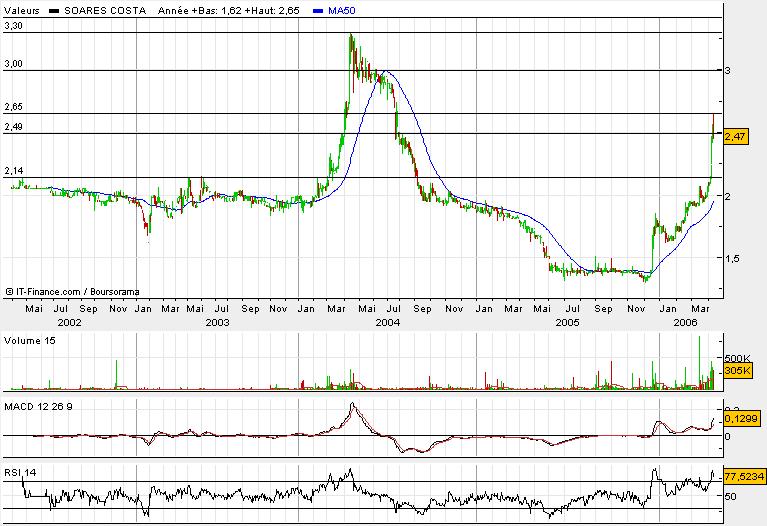The height and width of the screenshot is (526, 767).
Task: Click the 50 level on the RSI axis
Action: (730, 496)
